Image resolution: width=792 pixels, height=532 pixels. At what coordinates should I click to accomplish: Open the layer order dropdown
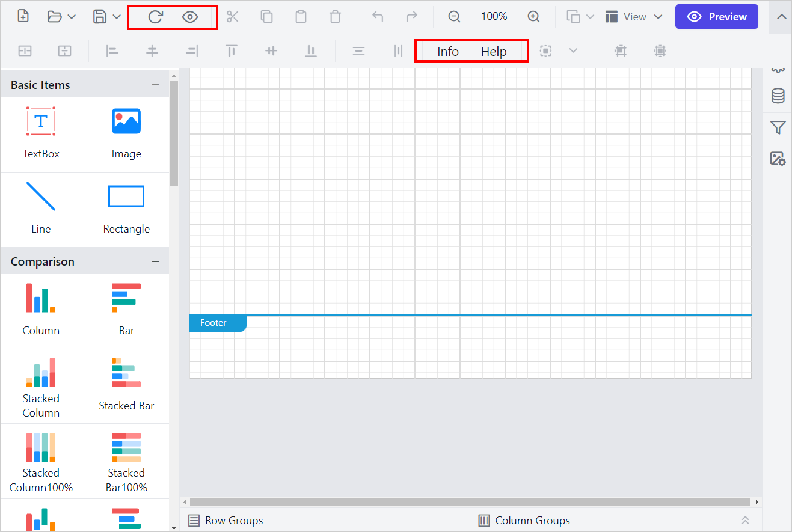(580, 17)
